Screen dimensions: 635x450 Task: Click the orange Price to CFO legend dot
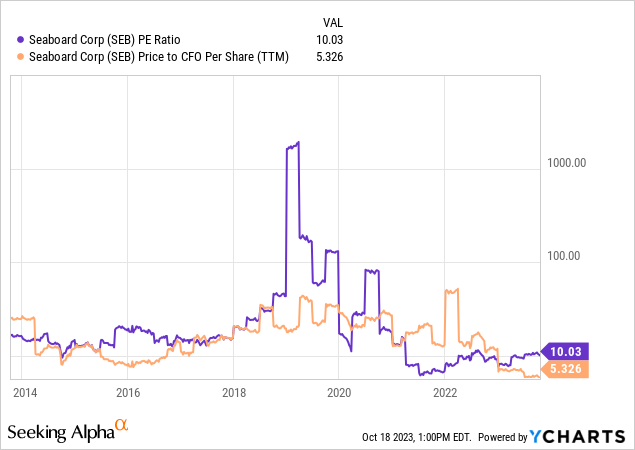coord(20,57)
